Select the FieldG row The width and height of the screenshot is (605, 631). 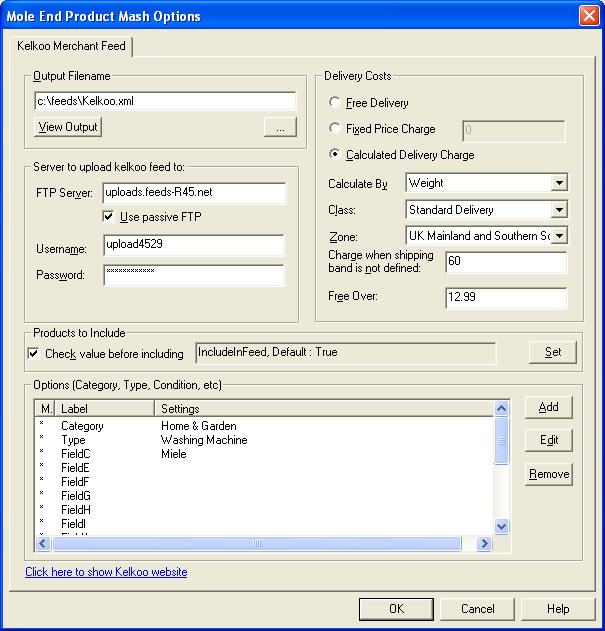[264, 496]
